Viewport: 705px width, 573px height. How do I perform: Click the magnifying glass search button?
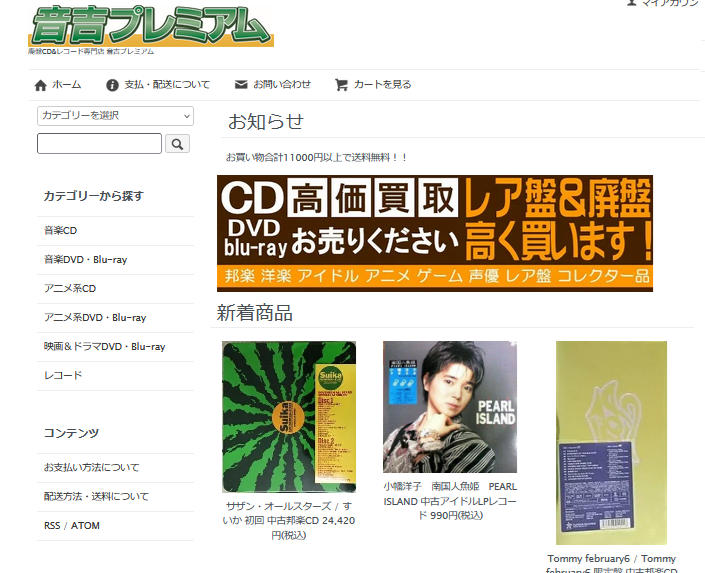[177, 144]
